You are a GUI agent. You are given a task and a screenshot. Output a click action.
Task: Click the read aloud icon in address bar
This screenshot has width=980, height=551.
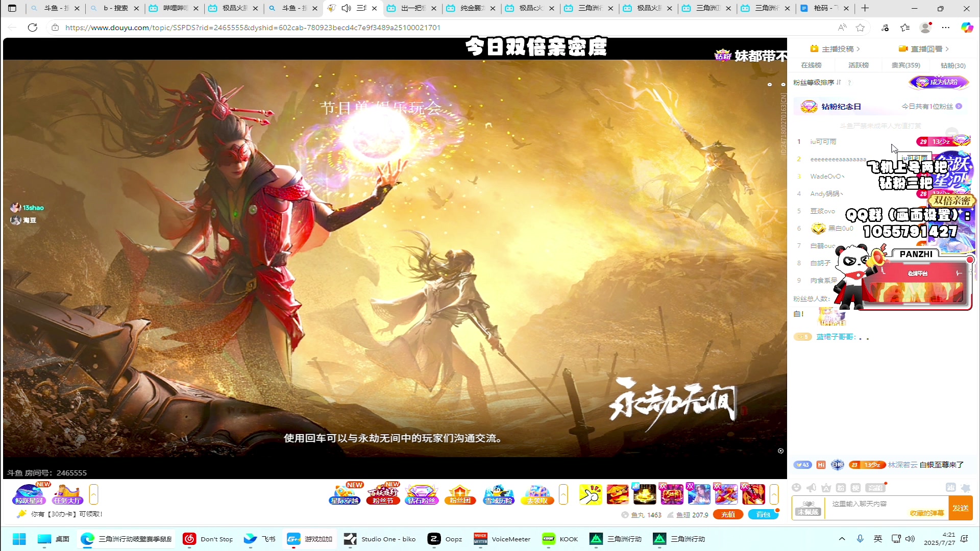(842, 28)
